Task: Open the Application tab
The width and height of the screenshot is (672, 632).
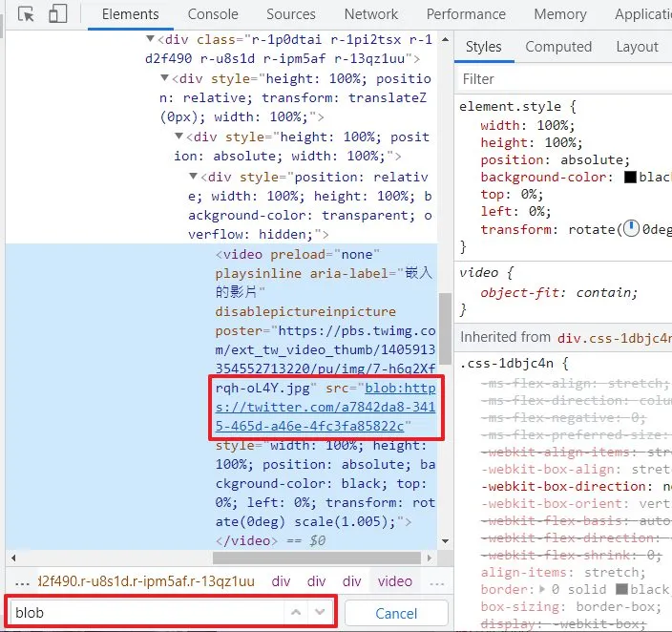Action: pos(642,14)
